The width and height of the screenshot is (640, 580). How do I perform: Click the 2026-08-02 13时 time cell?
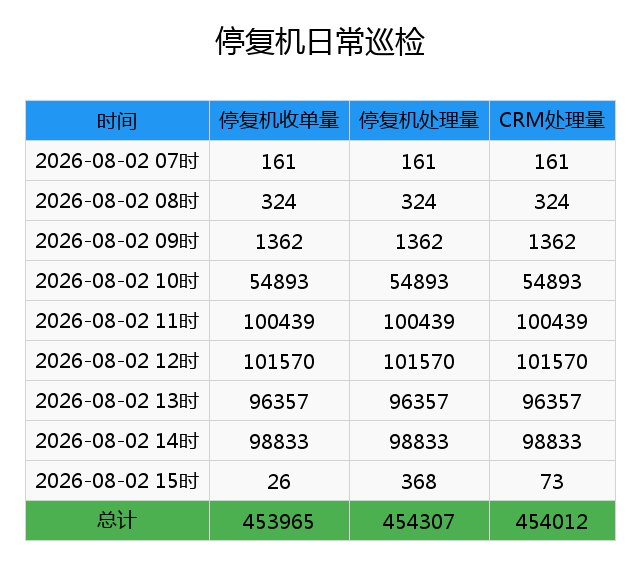click(117, 401)
